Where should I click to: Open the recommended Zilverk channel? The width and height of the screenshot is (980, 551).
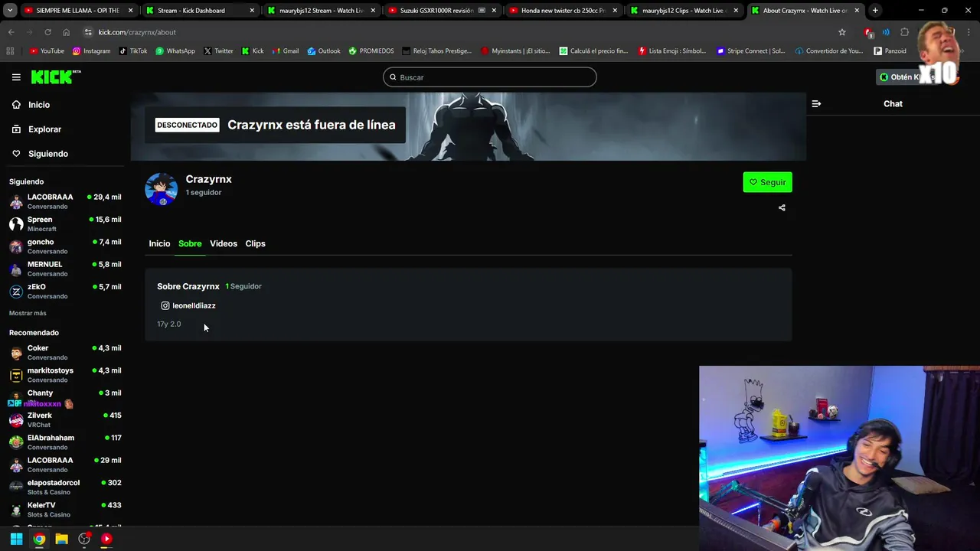coord(65,419)
